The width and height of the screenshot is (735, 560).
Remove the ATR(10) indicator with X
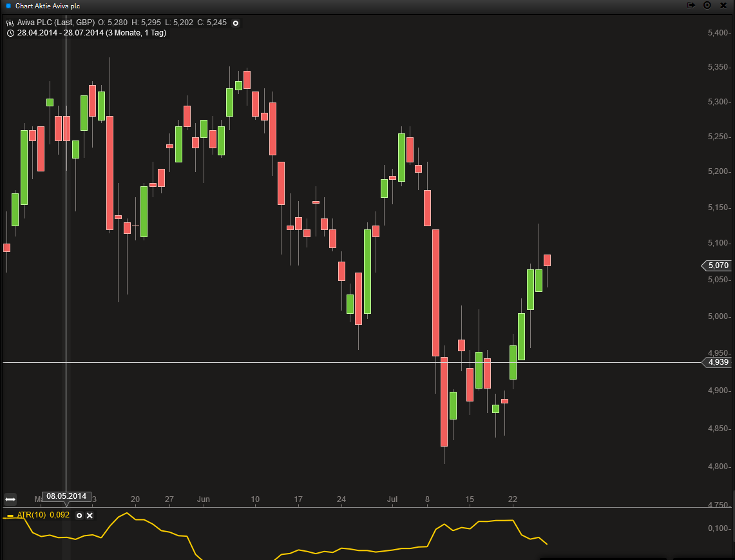(x=90, y=516)
